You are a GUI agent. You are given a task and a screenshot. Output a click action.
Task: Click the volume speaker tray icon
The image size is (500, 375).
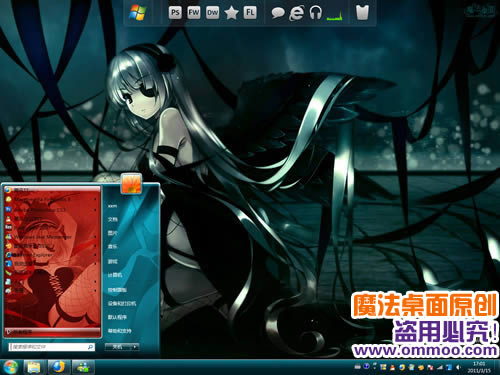pyautogui.click(x=459, y=367)
